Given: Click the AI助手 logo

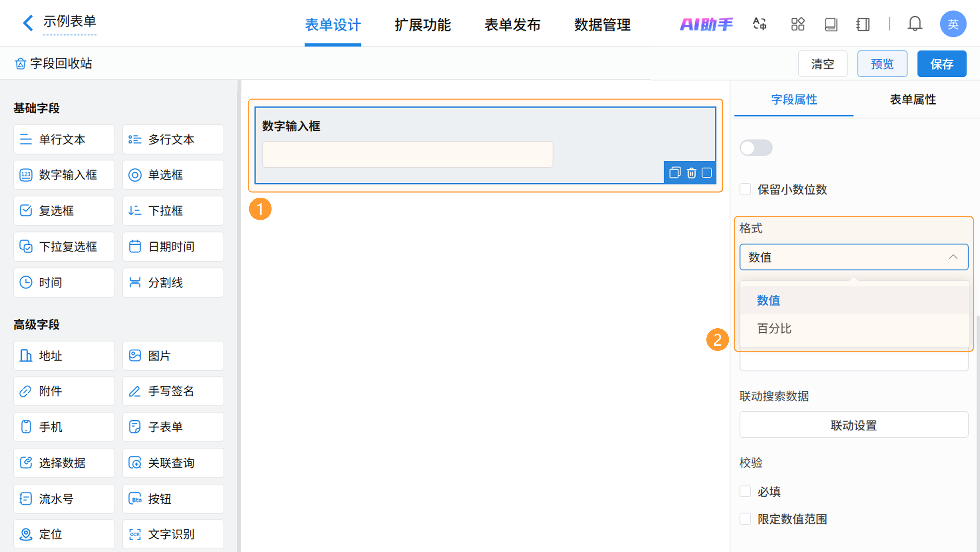Looking at the screenshot, I should tap(706, 24).
